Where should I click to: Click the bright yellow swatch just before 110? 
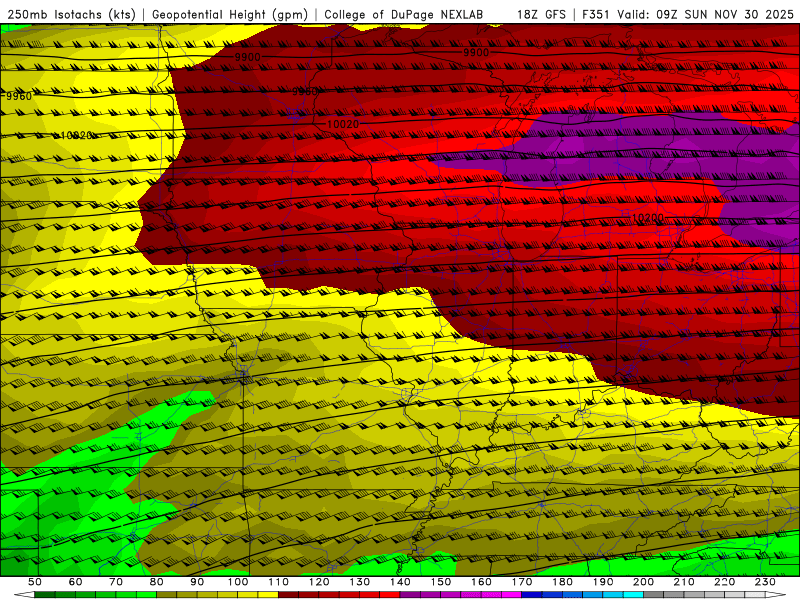[268, 594]
